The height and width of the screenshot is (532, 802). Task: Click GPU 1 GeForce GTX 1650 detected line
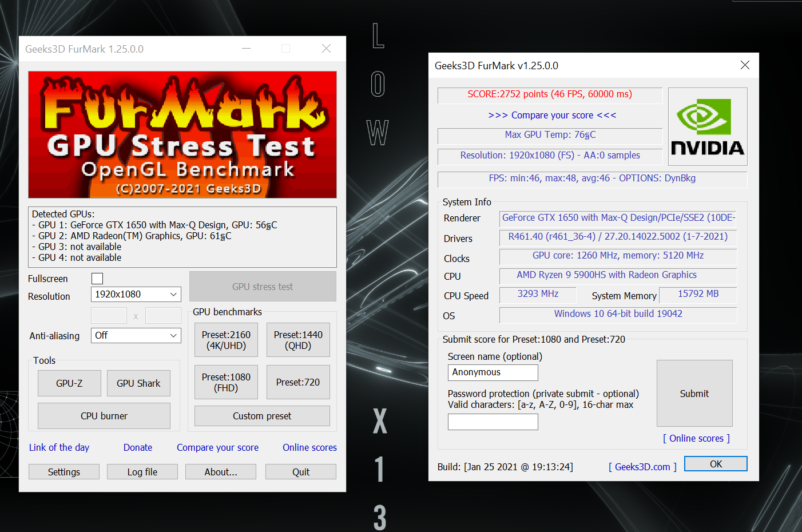pyautogui.click(x=154, y=225)
